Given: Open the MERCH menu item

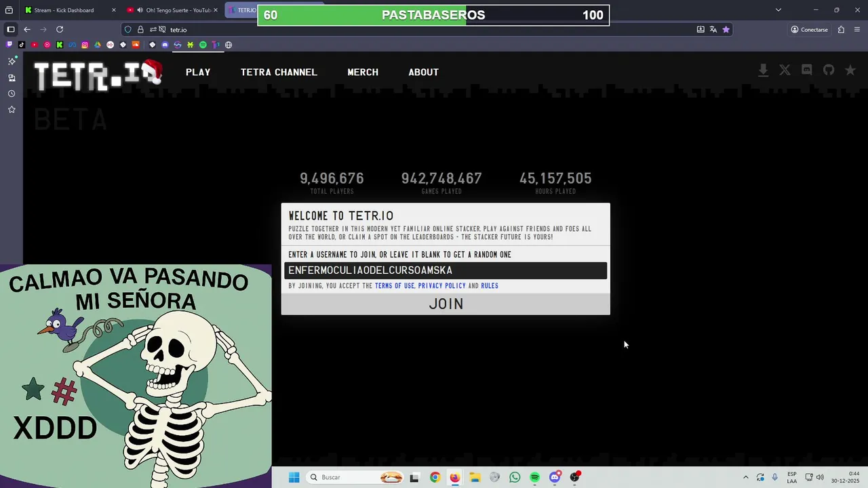Looking at the screenshot, I should (x=363, y=72).
